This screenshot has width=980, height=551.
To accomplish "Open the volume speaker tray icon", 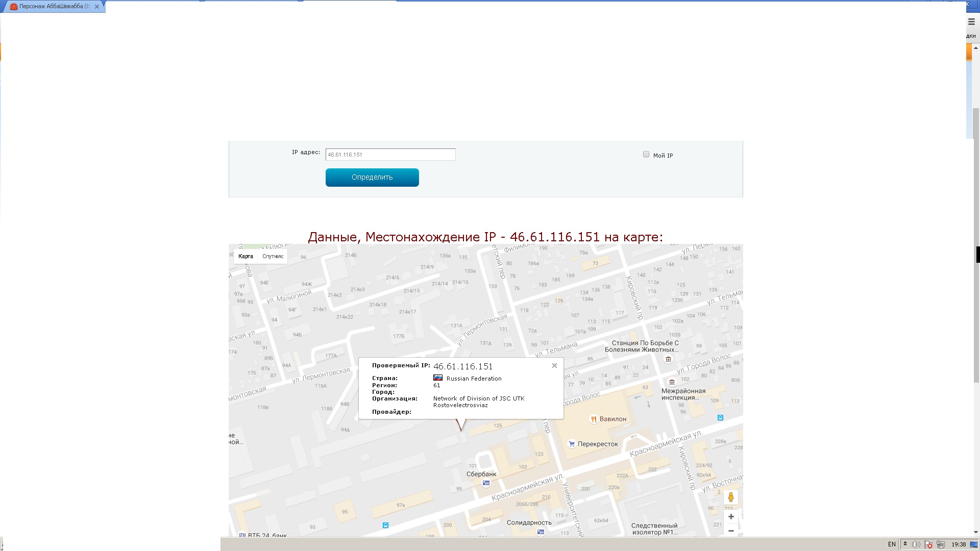I will tap(916, 544).
